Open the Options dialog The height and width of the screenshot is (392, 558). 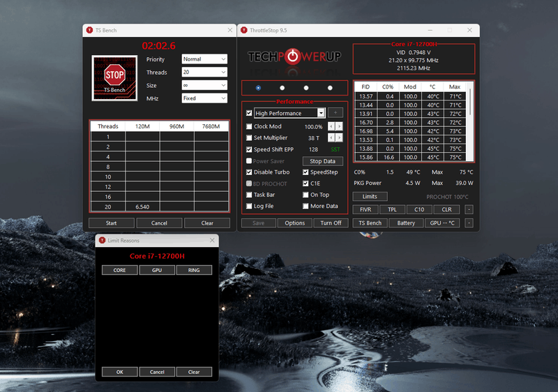[294, 223]
